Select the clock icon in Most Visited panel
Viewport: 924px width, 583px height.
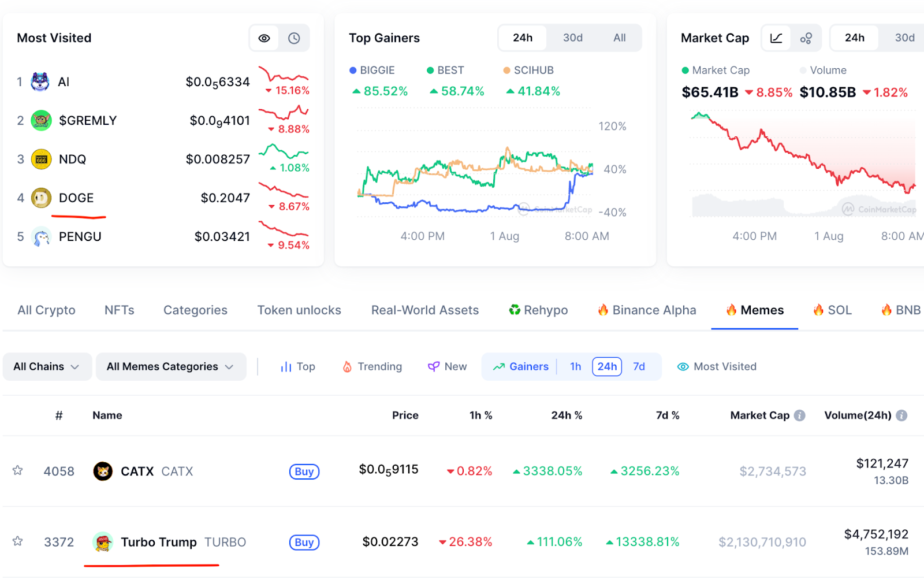coord(295,38)
